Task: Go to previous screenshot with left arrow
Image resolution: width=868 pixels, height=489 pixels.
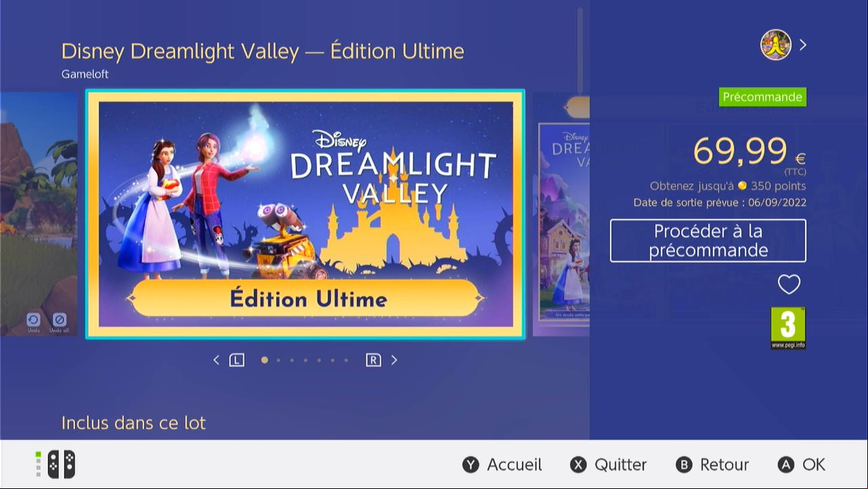Action: [x=216, y=360]
